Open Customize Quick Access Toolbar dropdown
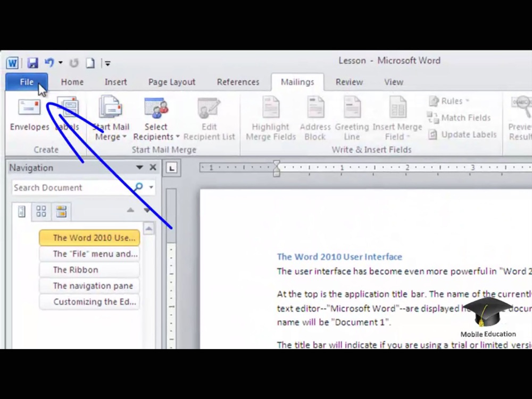The width and height of the screenshot is (532, 399). (107, 63)
